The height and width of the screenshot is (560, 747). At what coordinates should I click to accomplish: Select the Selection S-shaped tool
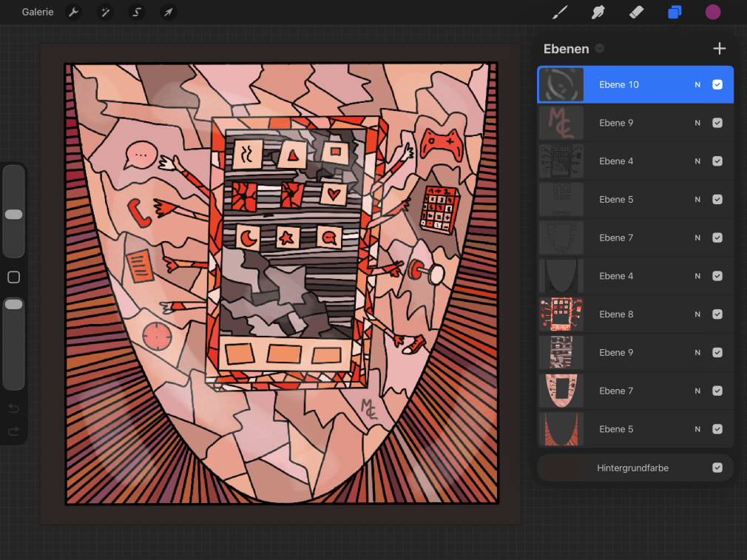(x=137, y=12)
